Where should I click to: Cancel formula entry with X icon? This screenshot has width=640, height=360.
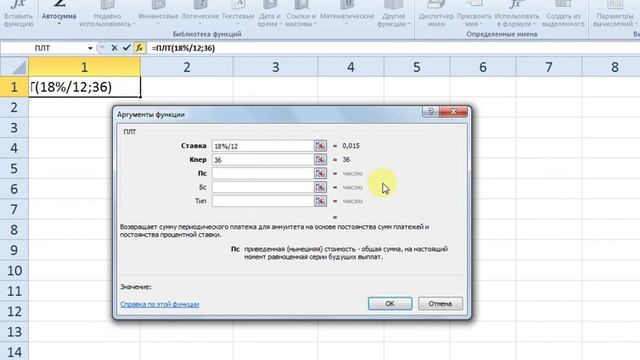tap(114, 48)
